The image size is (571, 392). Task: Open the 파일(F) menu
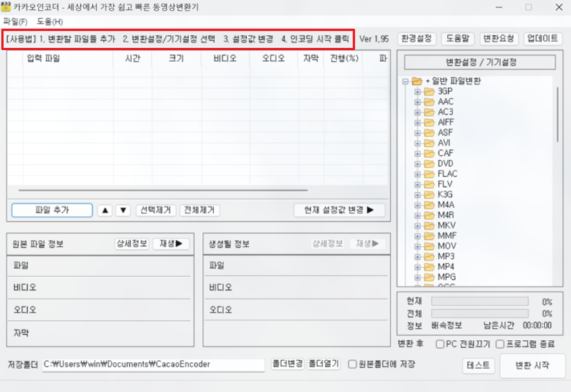tap(15, 22)
